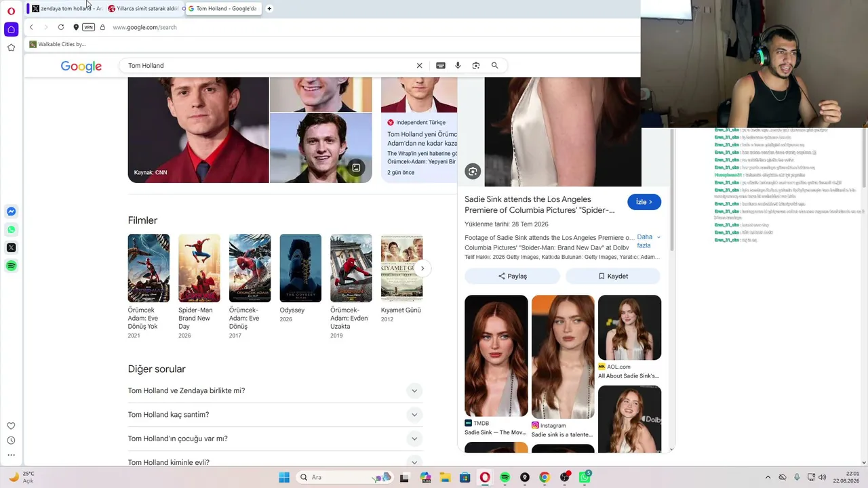Click the Lens icon on the Sadie Sink video

tap(473, 171)
